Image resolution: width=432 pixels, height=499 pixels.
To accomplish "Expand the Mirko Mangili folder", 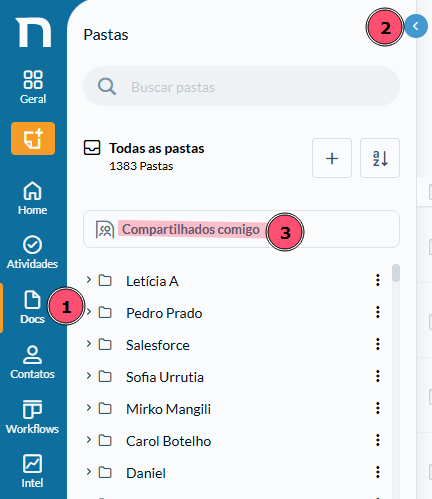I will point(89,408).
